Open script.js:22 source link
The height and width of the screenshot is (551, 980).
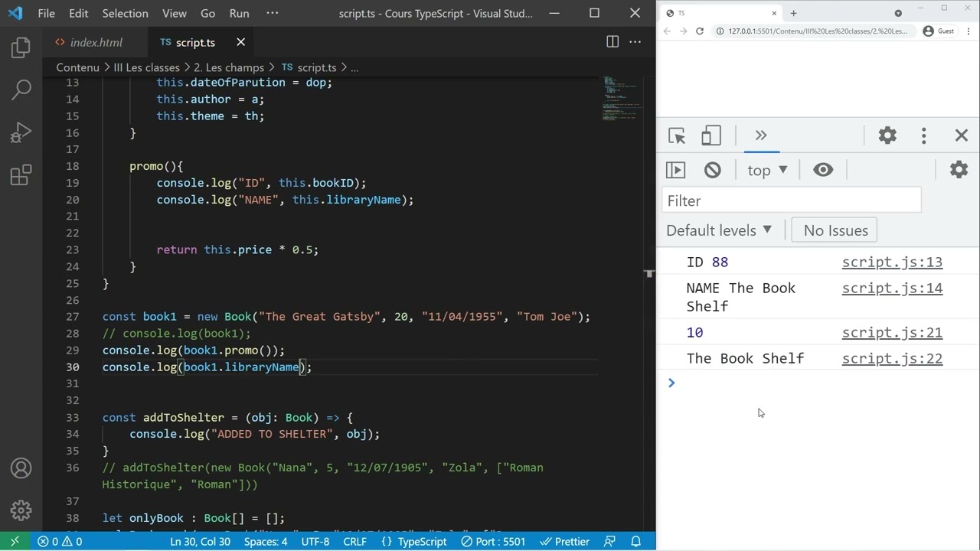pyautogui.click(x=892, y=359)
